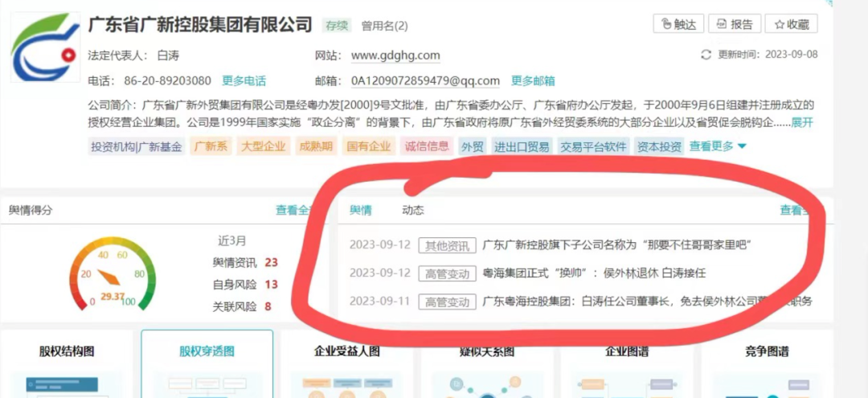Click the sentiment score gauge 29.37

(x=113, y=273)
